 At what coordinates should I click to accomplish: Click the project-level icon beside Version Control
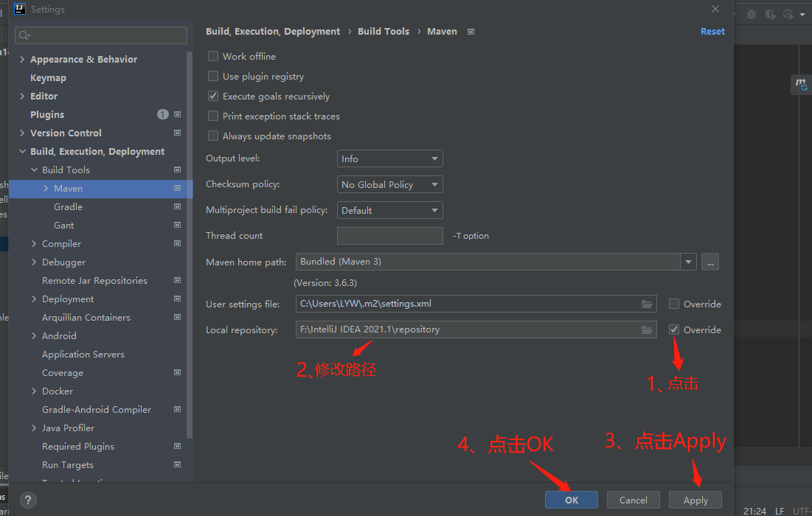[x=177, y=133]
